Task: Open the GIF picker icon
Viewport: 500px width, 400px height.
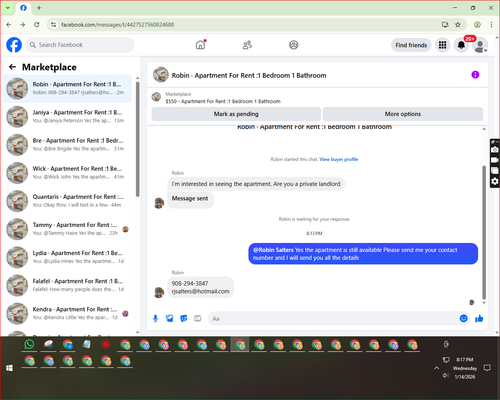Action: pyautogui.click(x=198, y=319)
